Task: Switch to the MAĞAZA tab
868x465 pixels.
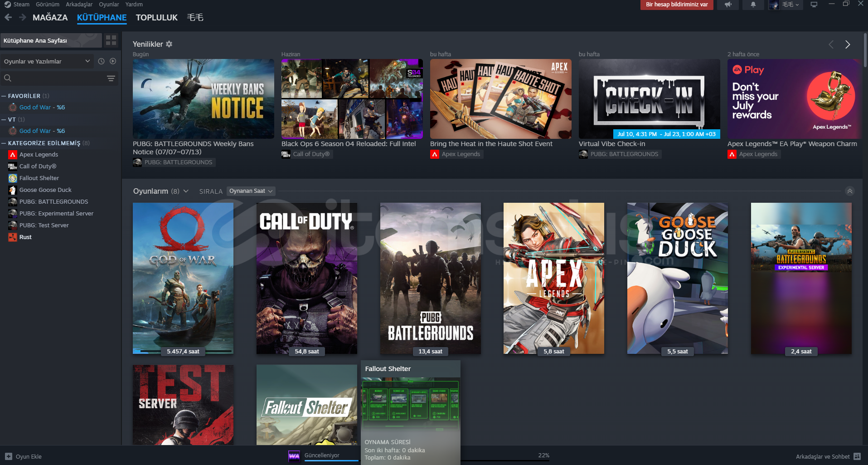Action: [50, 17]
